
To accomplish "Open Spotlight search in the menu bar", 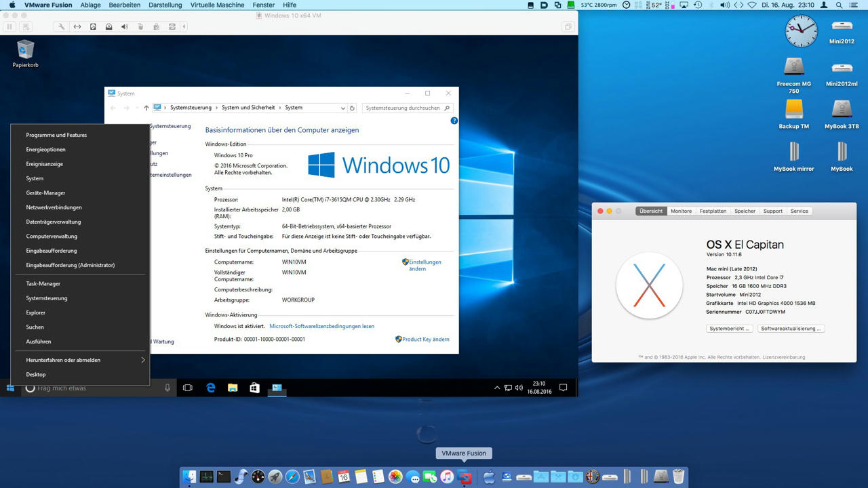I will tap(841, 5).
